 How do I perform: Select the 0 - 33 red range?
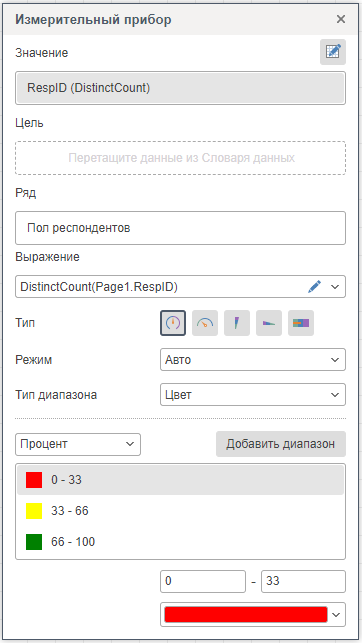180,480
